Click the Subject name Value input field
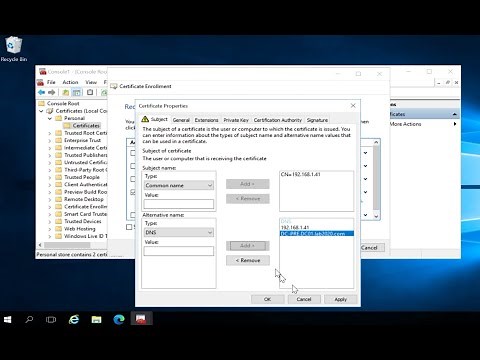 point(179,204)
